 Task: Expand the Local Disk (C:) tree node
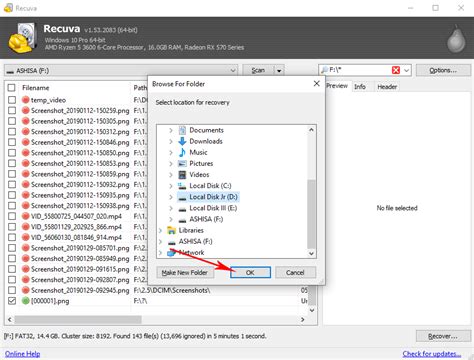tap(171, 186)
